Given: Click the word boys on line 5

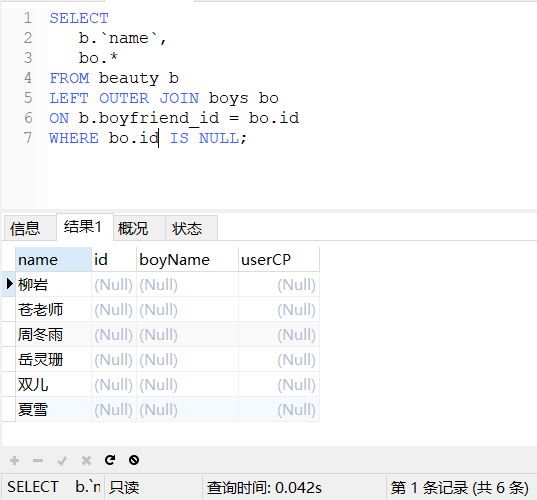Looking at the screenshot, I should (228, 99).
